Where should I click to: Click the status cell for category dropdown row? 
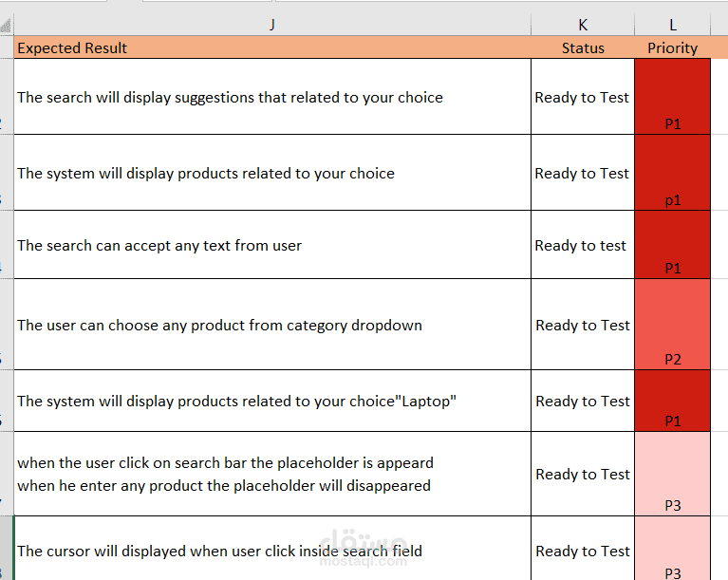pos(582,325)
